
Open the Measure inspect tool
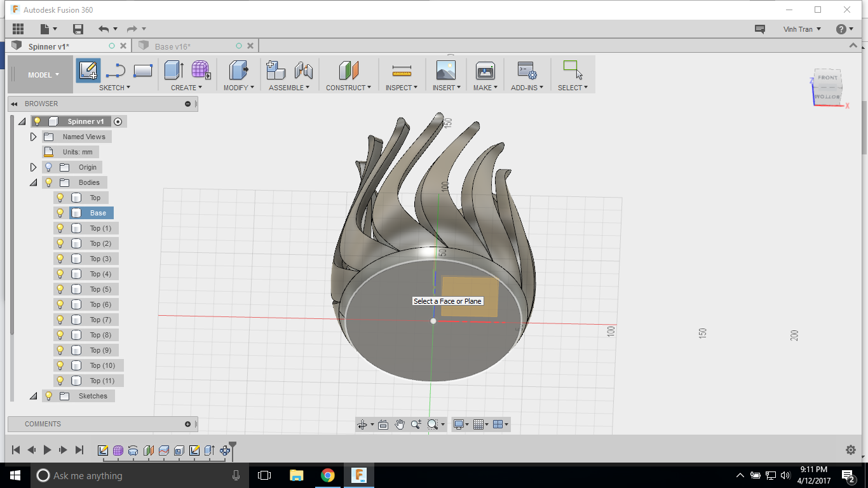[401, 71]
